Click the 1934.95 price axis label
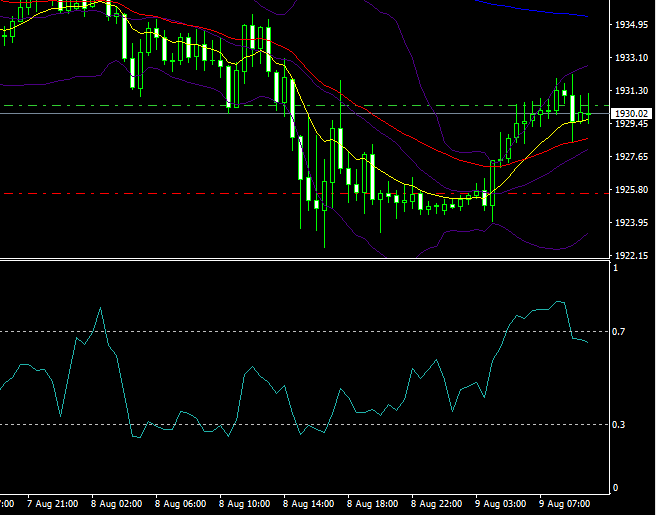 click(630, 24)
